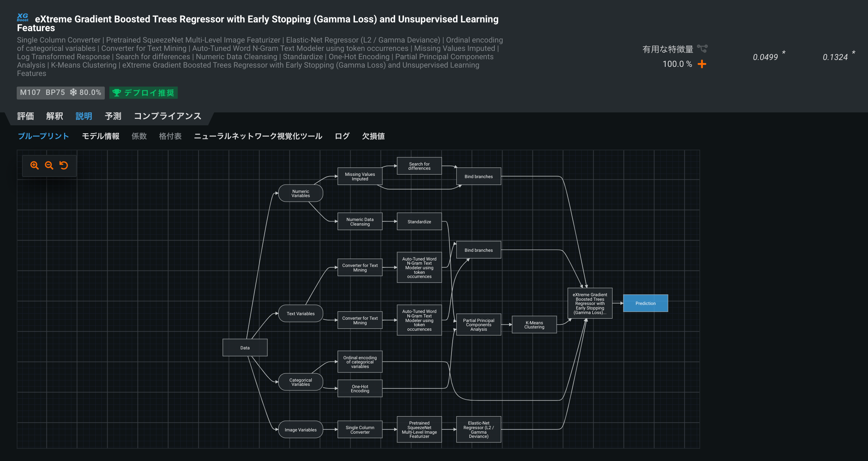868x461 pixels.
Task: Click the lower Bind branches node
Action: tap(478, 250)
